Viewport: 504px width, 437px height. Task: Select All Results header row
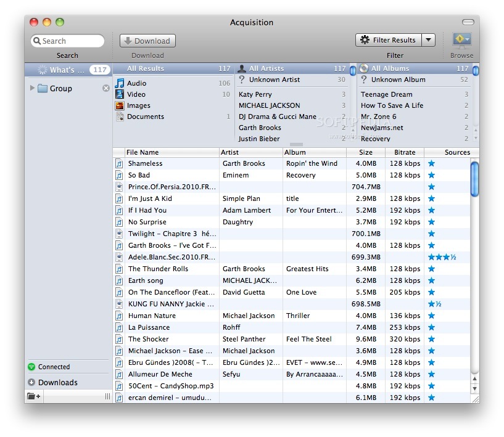pyautogui.click(x=173, y=68)
